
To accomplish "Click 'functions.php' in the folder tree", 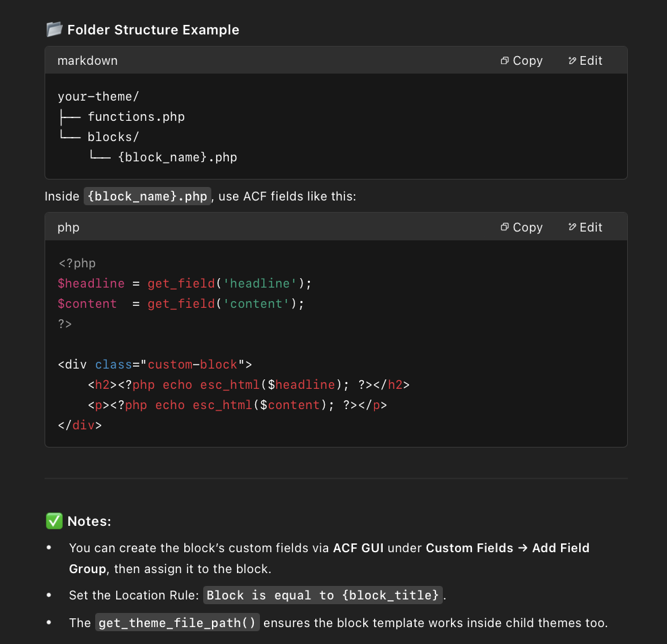I will (136, 117).
